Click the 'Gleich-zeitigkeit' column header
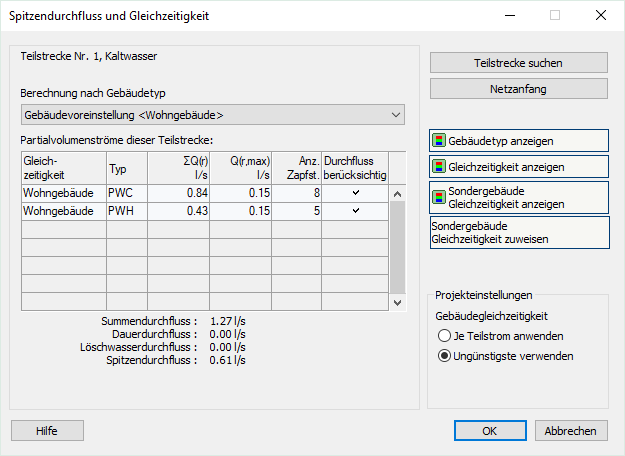The width and height of the screenshot is (625, 456). (64, 168)
